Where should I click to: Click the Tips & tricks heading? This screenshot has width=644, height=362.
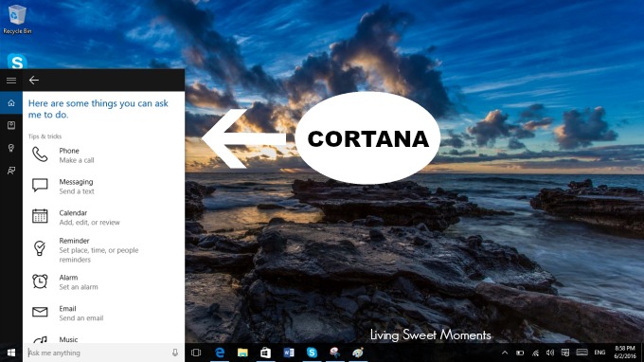pos(45,136)
